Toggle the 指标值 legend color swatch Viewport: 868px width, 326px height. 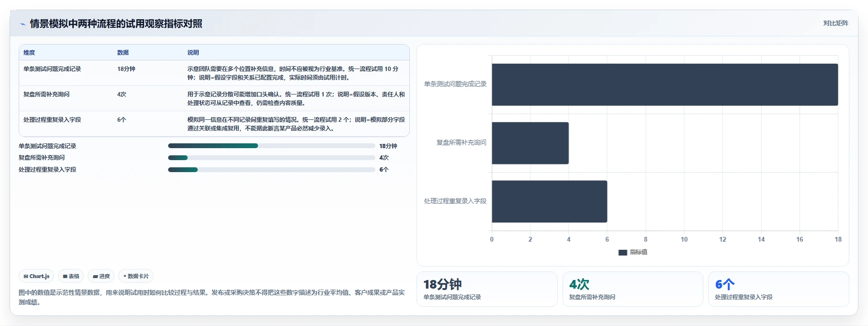[622, 253]
